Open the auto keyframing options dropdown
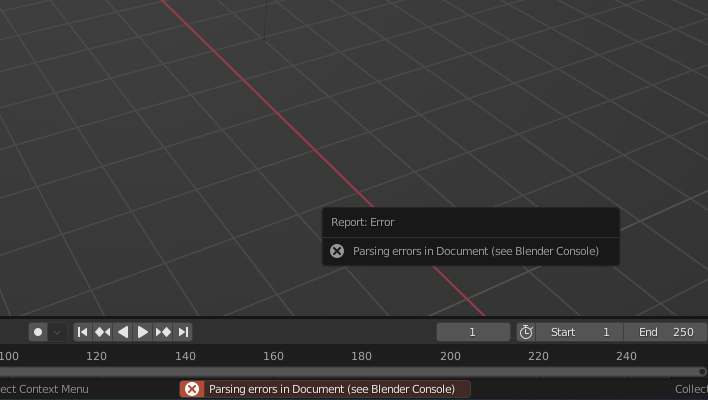The height and width of the screenshot is (400, 708). 57,332
